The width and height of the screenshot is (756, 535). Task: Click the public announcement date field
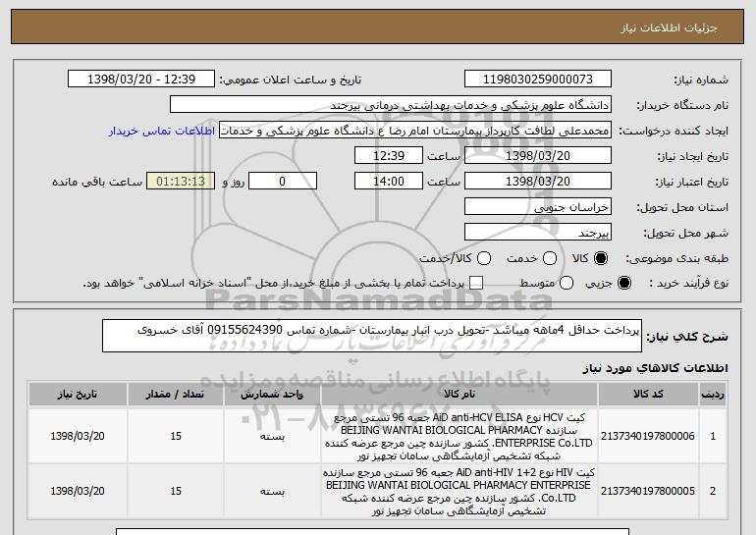pos(141,80)
